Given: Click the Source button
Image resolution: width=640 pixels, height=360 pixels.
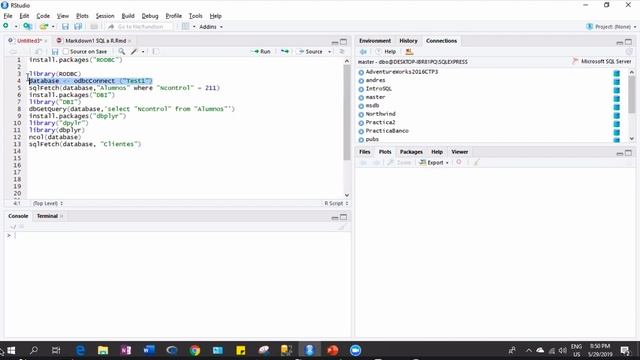Looking at the screenshot, I should click(x=311, y=51).
